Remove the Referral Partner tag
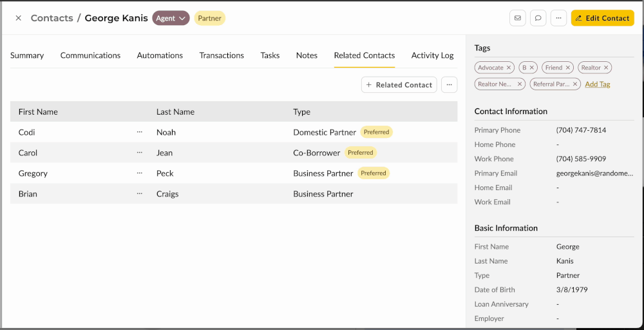Image resolution: width=644 pixels, height=330 pixels. (x=575, y=84)
